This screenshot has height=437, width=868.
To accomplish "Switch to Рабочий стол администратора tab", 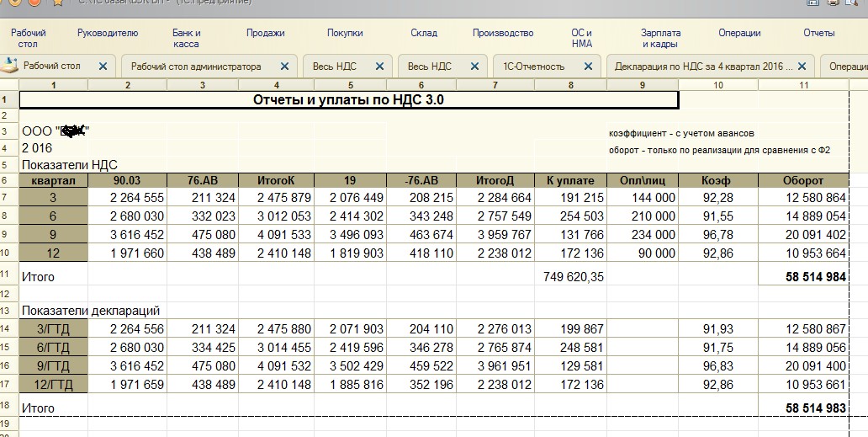I will (196, 67).
